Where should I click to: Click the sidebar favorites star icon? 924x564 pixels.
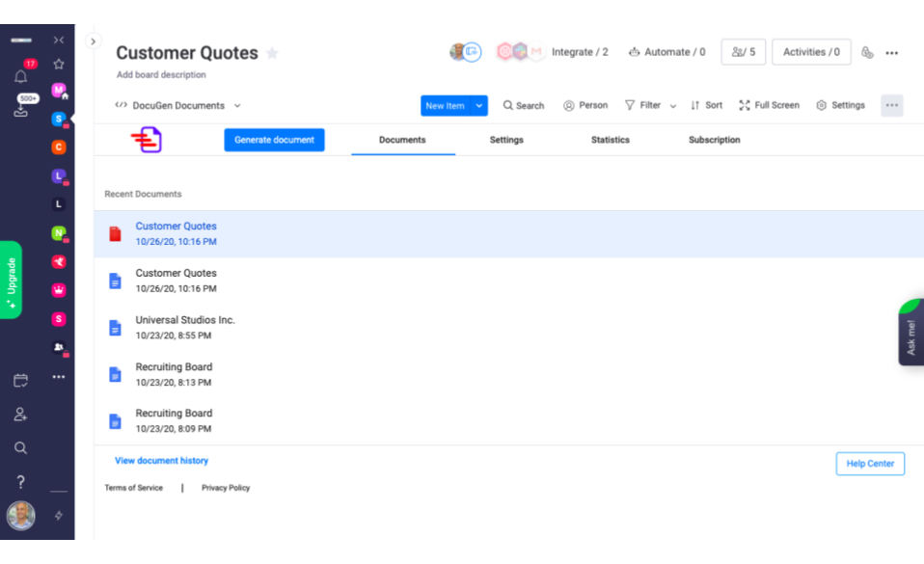coord(59,64)
